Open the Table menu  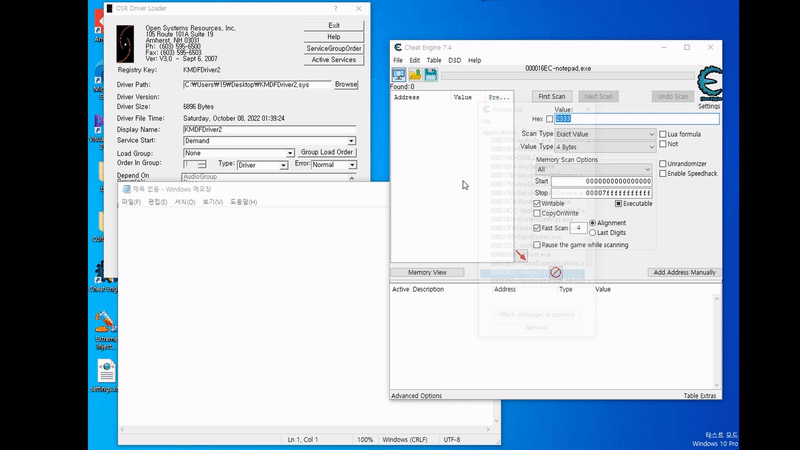click(x=434, y=60)
